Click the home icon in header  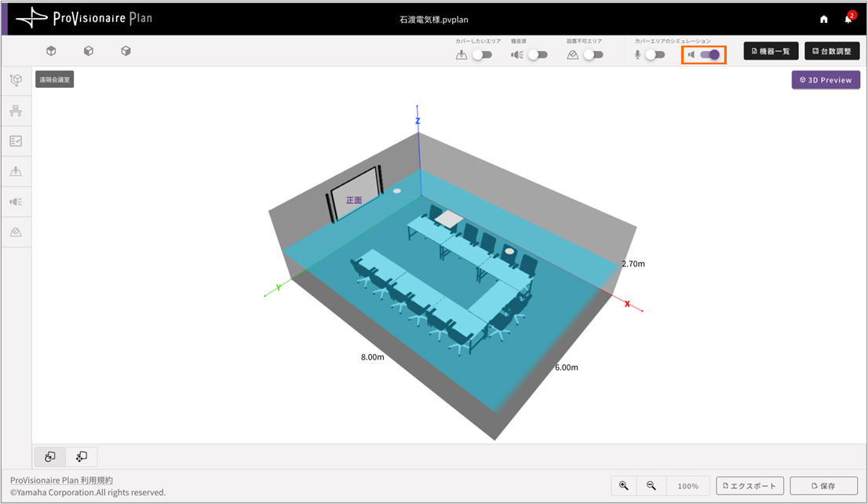pos(823,19)
